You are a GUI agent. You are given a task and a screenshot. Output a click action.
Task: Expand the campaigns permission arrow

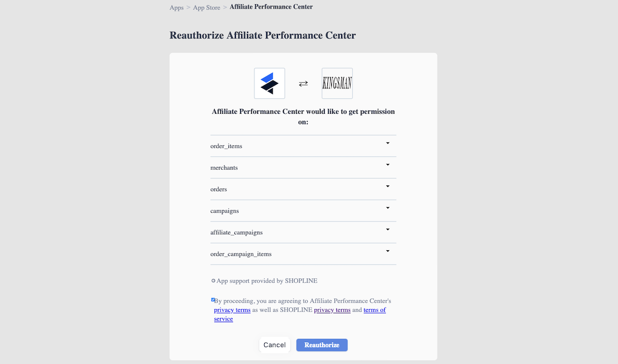click(388, 208)
